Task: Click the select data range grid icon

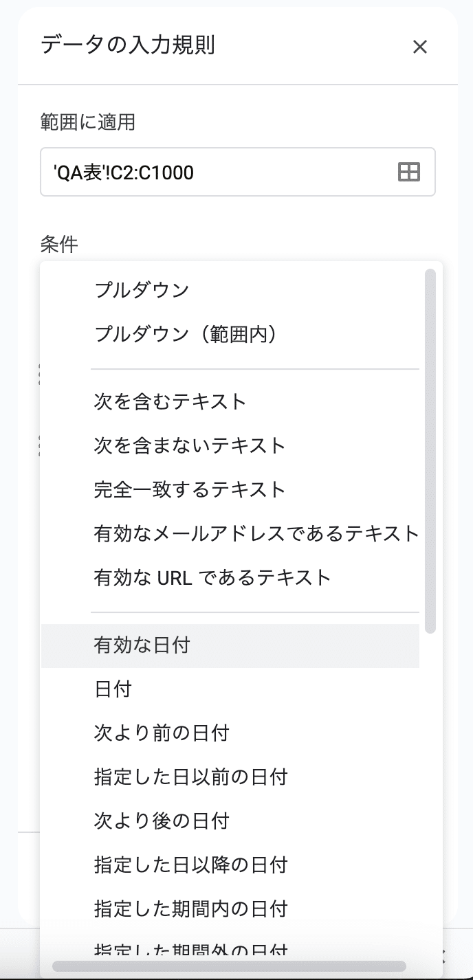Action: (x=409, y=172)
